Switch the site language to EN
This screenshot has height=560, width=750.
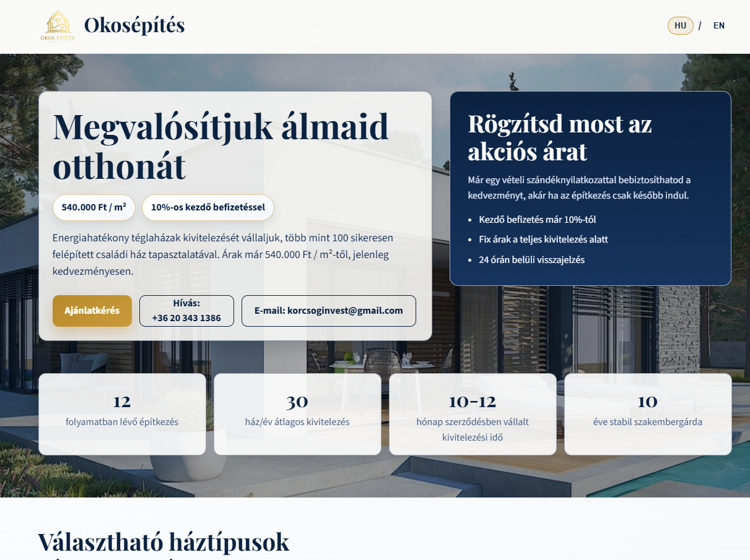click(x=718, y=25)
